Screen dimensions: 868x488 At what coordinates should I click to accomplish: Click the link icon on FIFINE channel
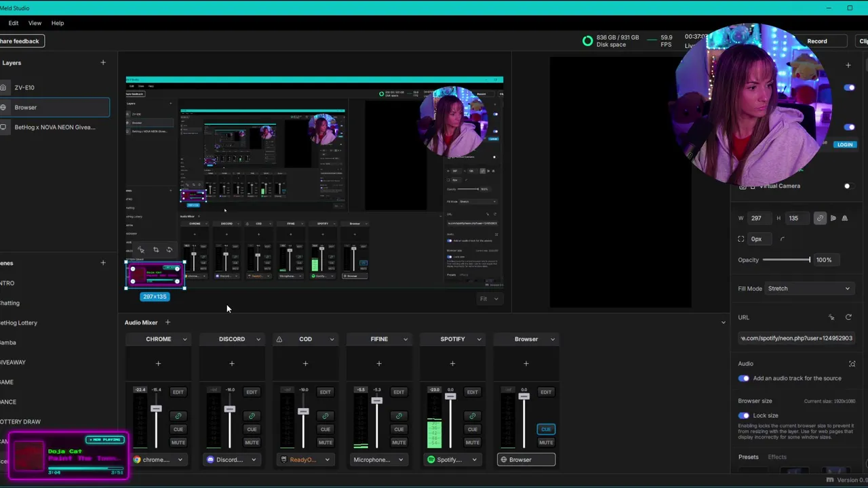(399, 416)
